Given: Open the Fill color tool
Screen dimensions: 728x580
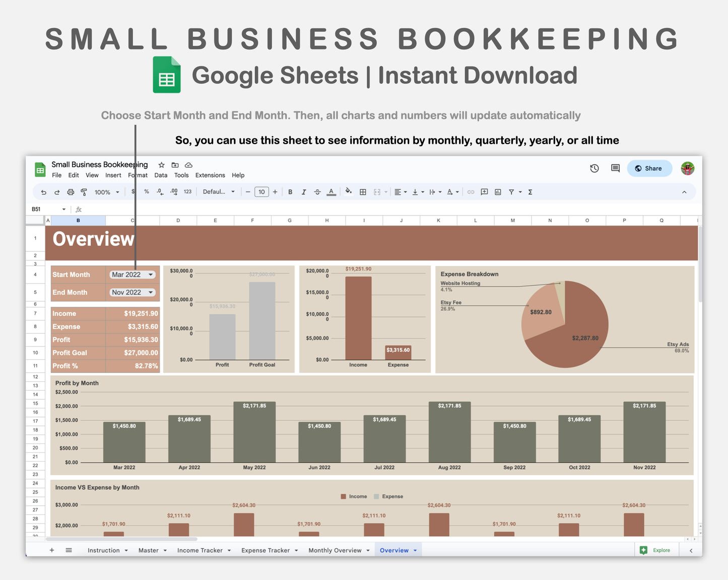Looking at the screenshot, I should (349, 192).
